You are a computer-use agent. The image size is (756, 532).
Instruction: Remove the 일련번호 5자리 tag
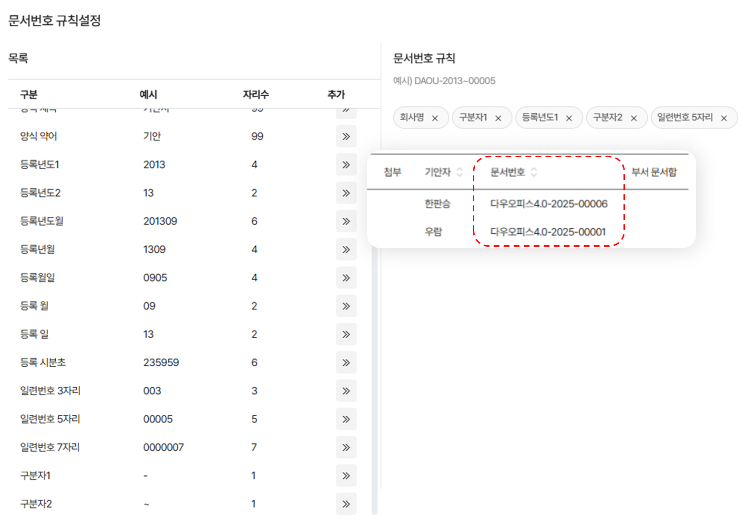click(x=724, y=118)
